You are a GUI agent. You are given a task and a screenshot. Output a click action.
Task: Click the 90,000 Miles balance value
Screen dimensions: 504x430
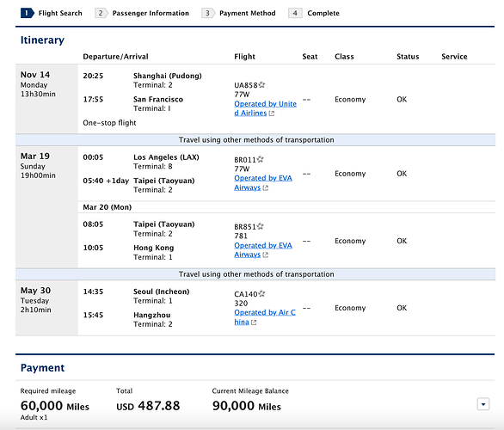click(x=247, y=406)
